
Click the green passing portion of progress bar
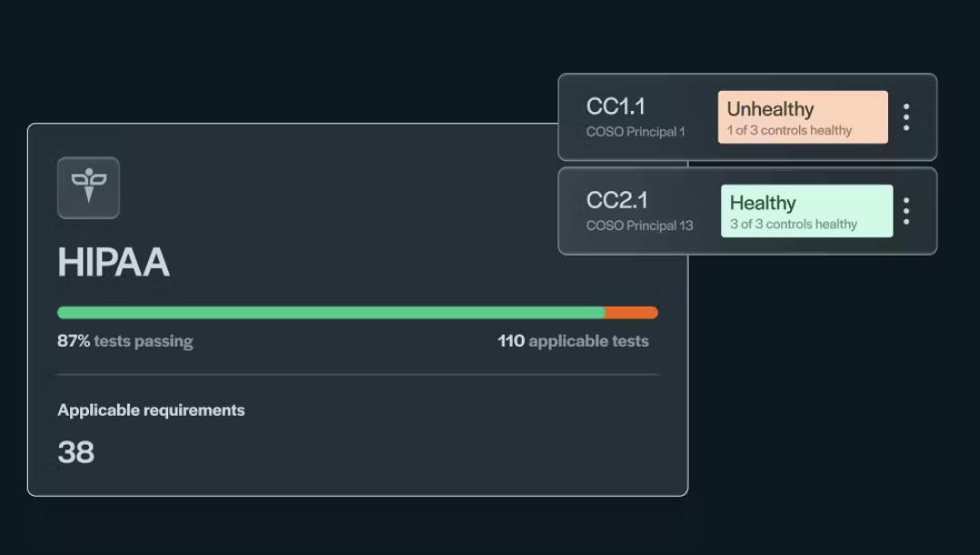[x=331, y=313]
